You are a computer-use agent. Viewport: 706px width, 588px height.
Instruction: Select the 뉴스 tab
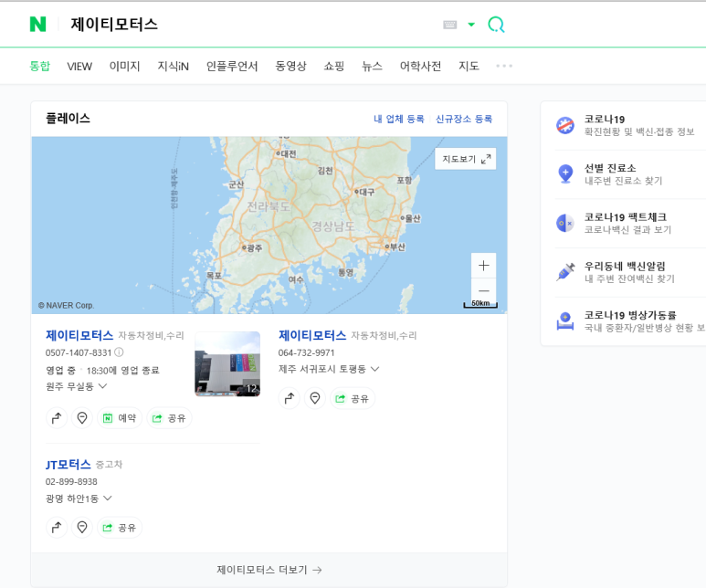pyautogui.click(x=372, y=66)
